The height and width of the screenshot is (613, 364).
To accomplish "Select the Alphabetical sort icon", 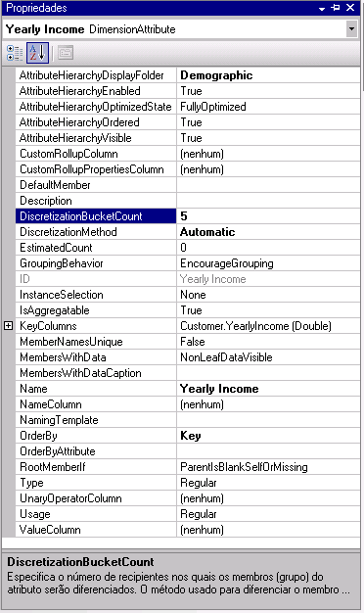I will click(37, 53).
